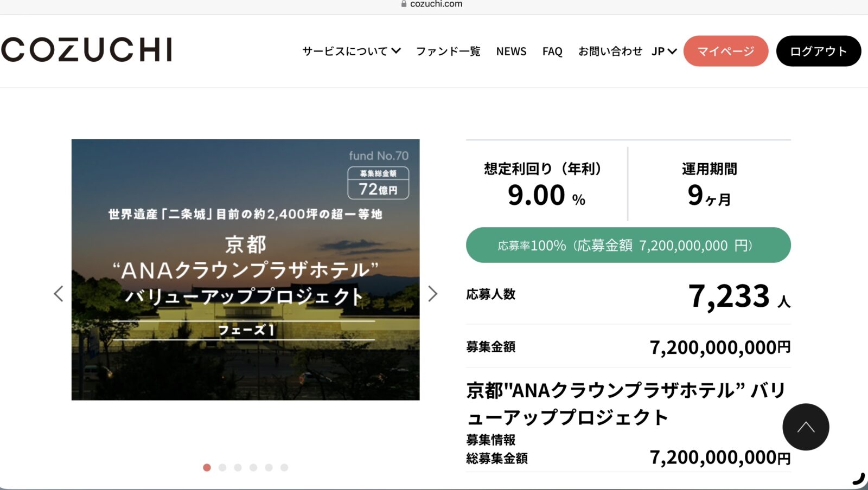The height and width of the screenshot is (490, 868).
Task: Expand the サービスについて dropdown menu
Action: click(x=345, y=50)
